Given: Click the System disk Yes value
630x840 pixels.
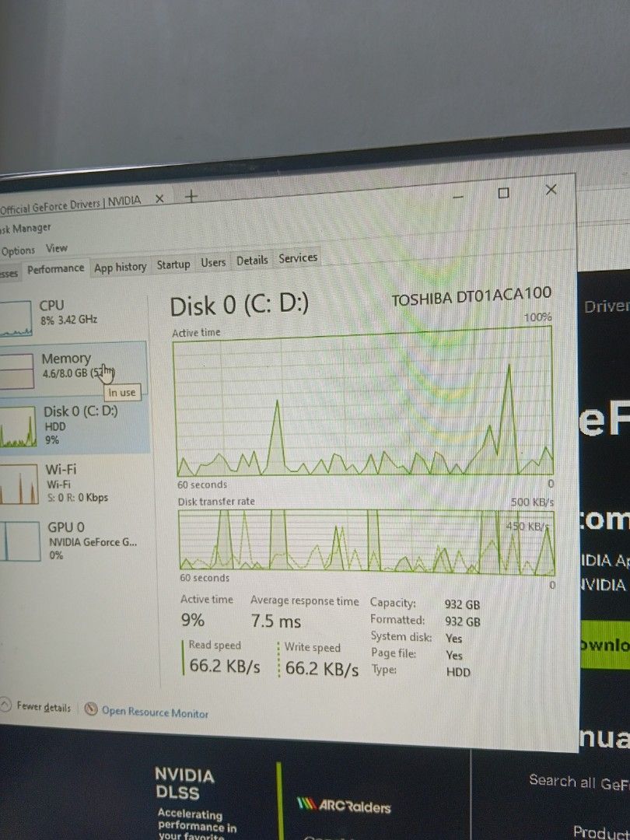Looking at the screenshot, I should 453,639.
